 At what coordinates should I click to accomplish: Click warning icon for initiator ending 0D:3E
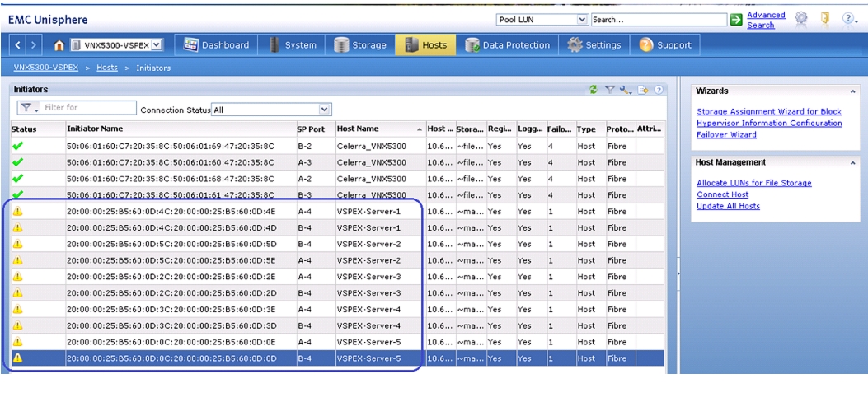coord(17,309)
